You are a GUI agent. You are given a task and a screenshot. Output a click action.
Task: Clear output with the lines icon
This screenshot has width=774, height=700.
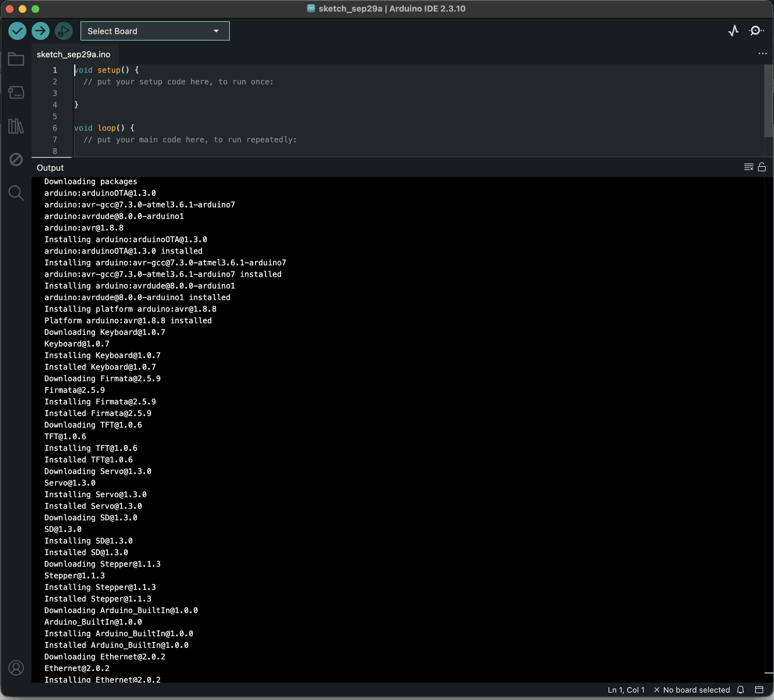(x=748, y=167)
